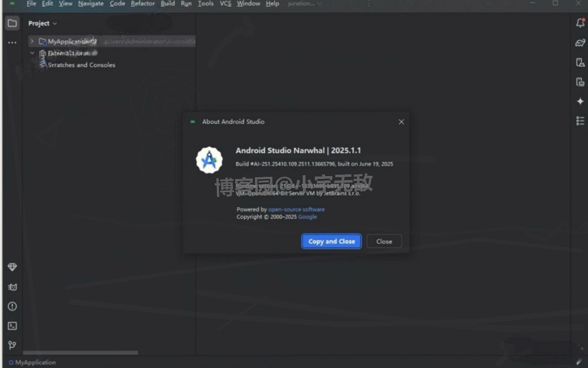Open the Notifications bell with red badge

580,22
